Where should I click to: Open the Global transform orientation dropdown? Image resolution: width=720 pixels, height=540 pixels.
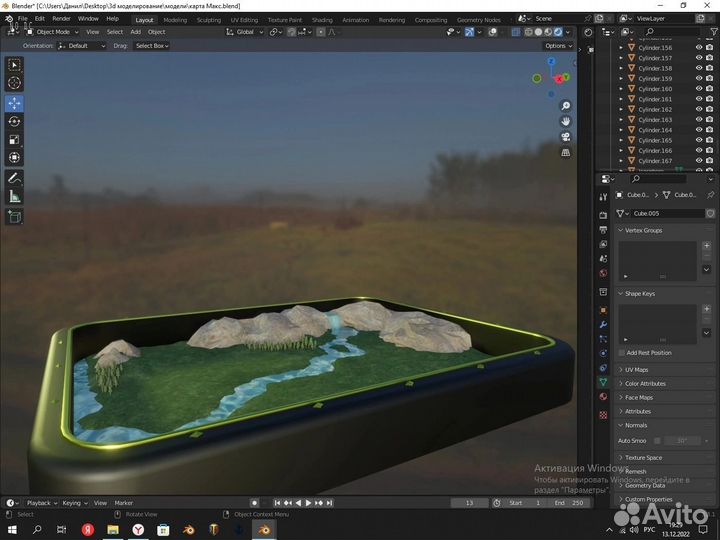[x=245, y=32]
